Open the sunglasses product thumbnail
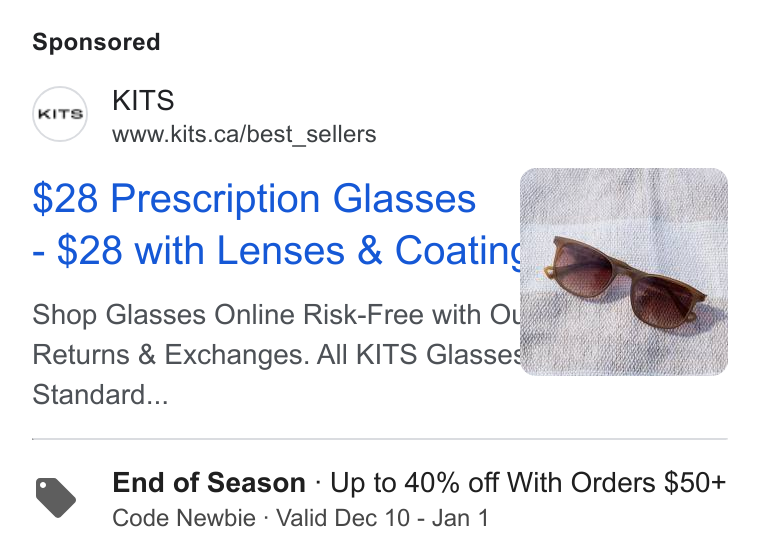The width and height of the screenshot is (760, 556). click(x=624, y=272)
